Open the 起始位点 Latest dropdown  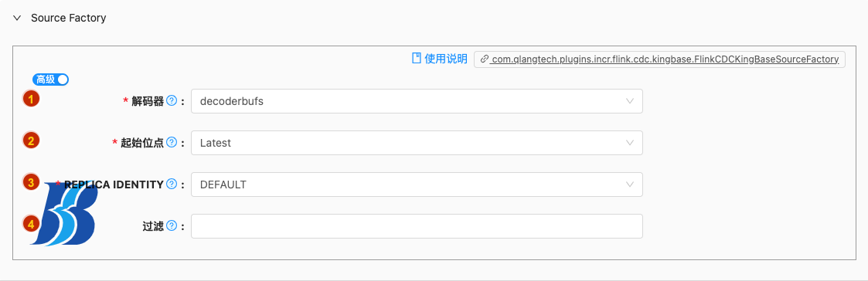point(417,143)
